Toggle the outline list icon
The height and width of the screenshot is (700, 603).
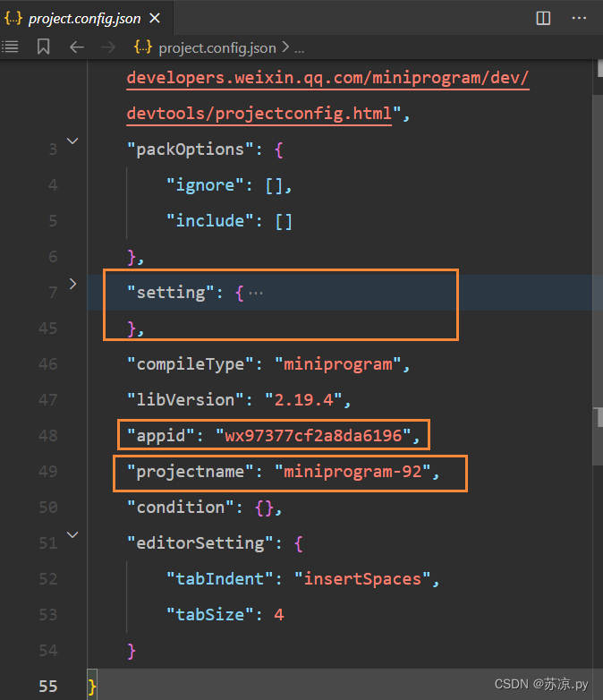10,47
